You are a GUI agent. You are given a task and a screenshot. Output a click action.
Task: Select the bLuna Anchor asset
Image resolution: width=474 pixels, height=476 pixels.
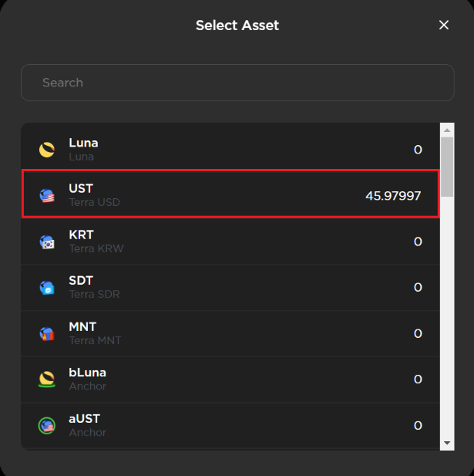pyautogui.click(x=230, y=379)
